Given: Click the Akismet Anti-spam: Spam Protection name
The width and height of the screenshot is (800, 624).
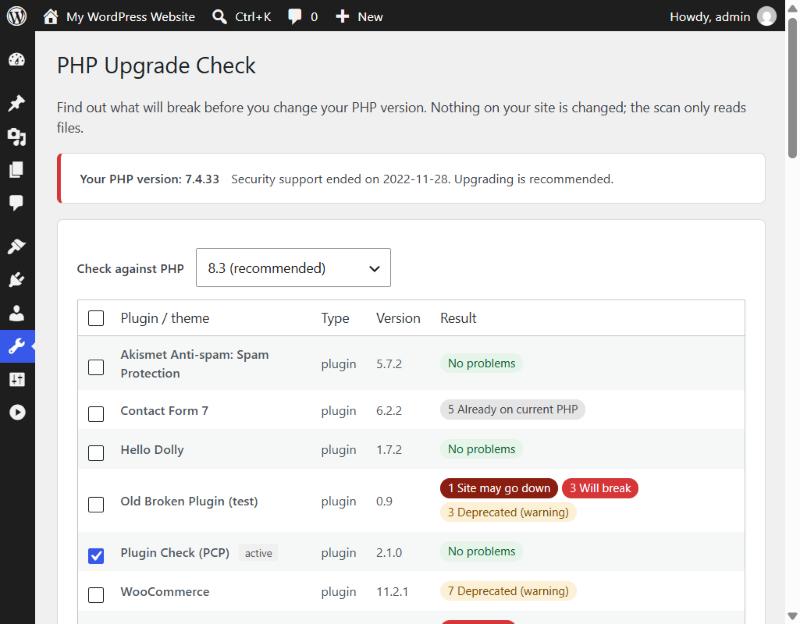Looking at the screenshot, I should tap(194, 364).
